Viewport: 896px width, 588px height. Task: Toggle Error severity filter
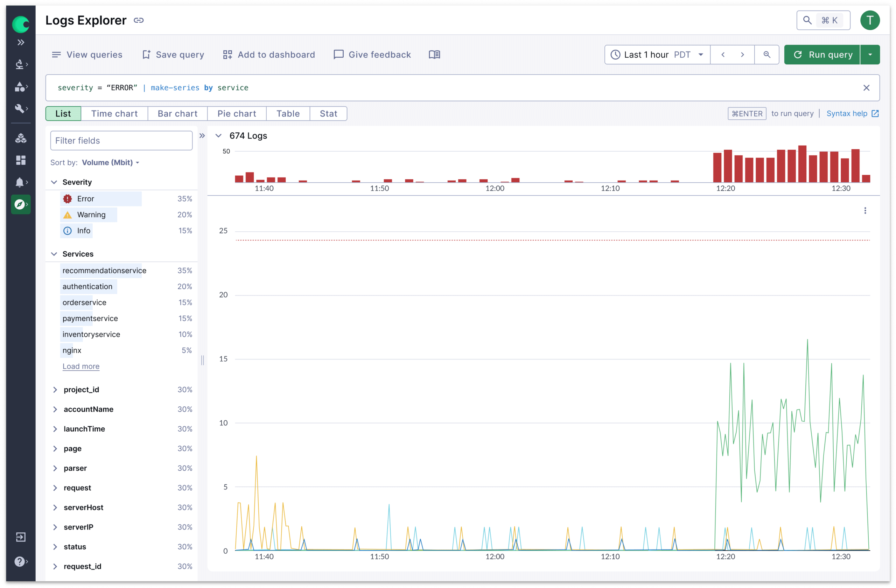[x=126, y=199]
